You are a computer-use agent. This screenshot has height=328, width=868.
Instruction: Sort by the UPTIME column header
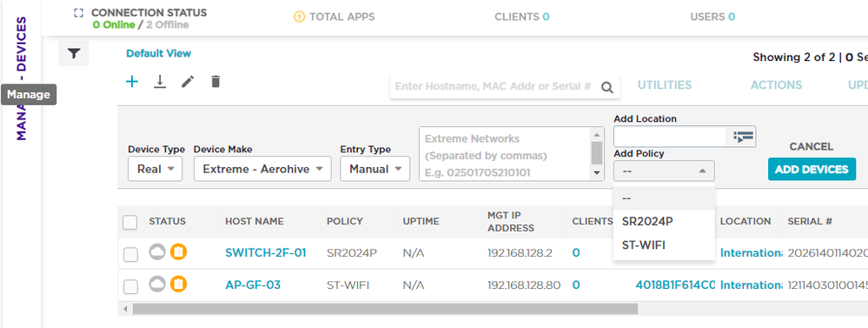(421, 222)
